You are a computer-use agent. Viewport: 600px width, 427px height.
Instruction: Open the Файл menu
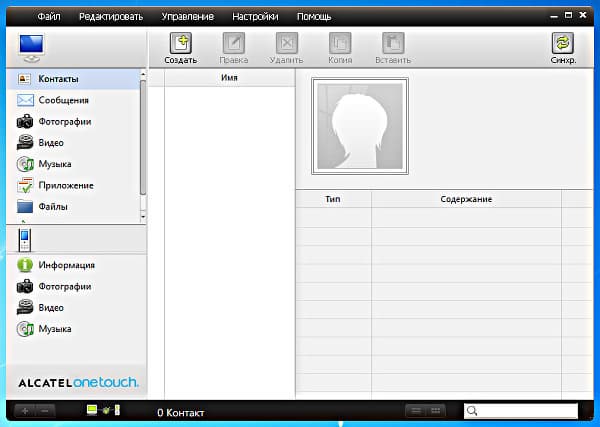[x=49, y=17]
